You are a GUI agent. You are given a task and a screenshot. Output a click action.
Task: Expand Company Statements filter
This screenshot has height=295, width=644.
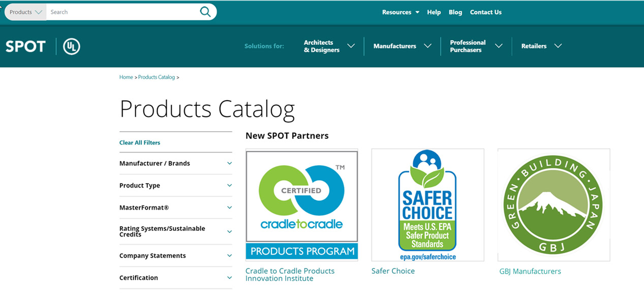point(176,256)
